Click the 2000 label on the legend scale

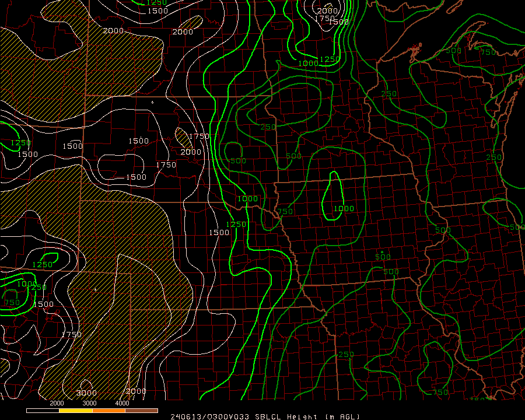coord(57,403)
